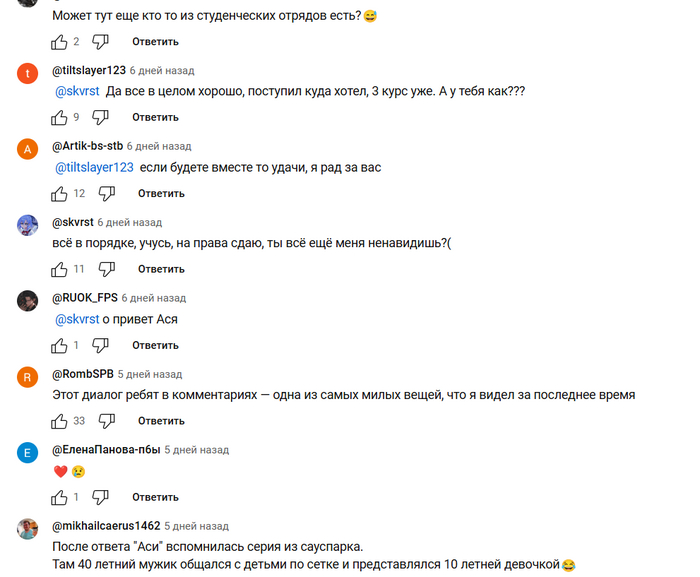The height and width of the screenshot is (577, 700).
Task: Reply to @tiltslayer123's comment
Action: [155, 117]
